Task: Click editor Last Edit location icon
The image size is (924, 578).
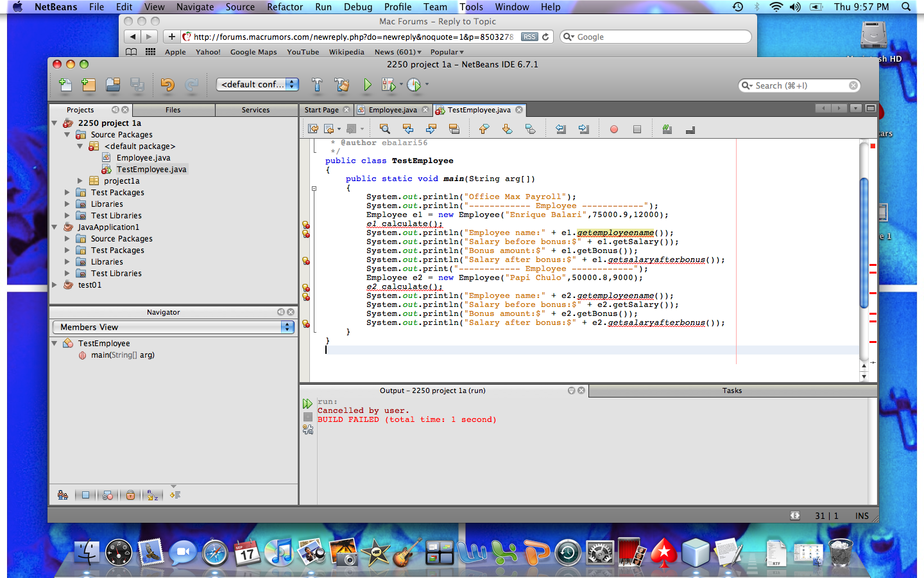Action: (313, 129)
